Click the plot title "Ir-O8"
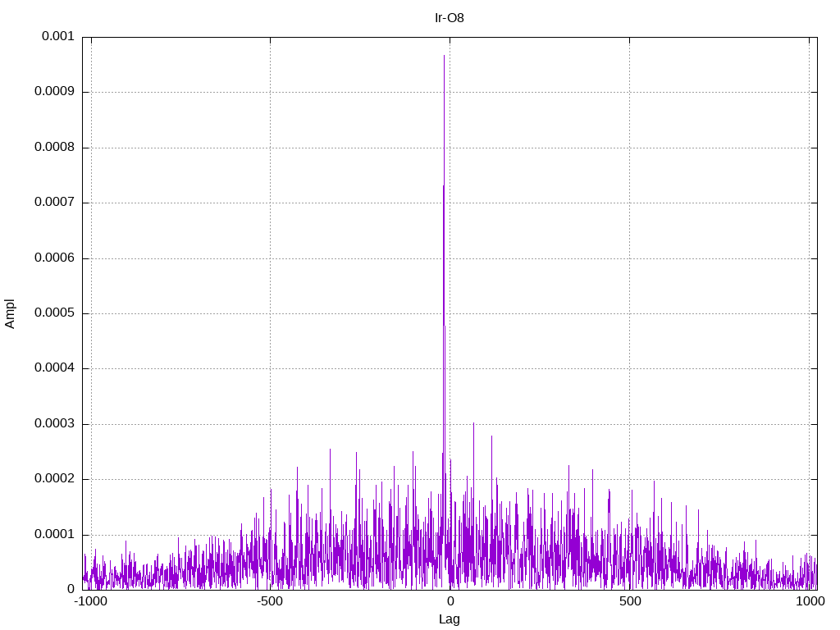840x630 pixels. 449,18
